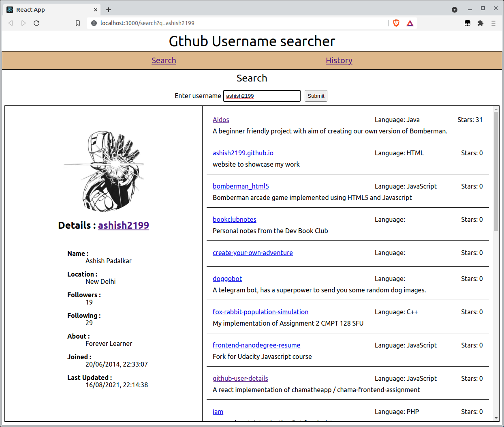Open the fox-rabbit-population-simulation link
Viewport: 504px width, 427px height.
[261, 312]
